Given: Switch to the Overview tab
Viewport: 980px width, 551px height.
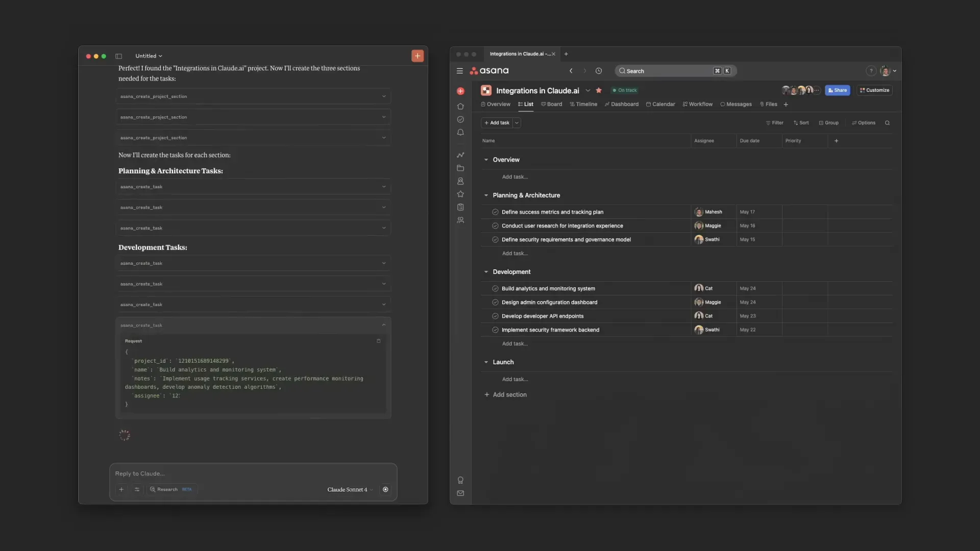Looking at the screenshot, I should coord(496,104).
